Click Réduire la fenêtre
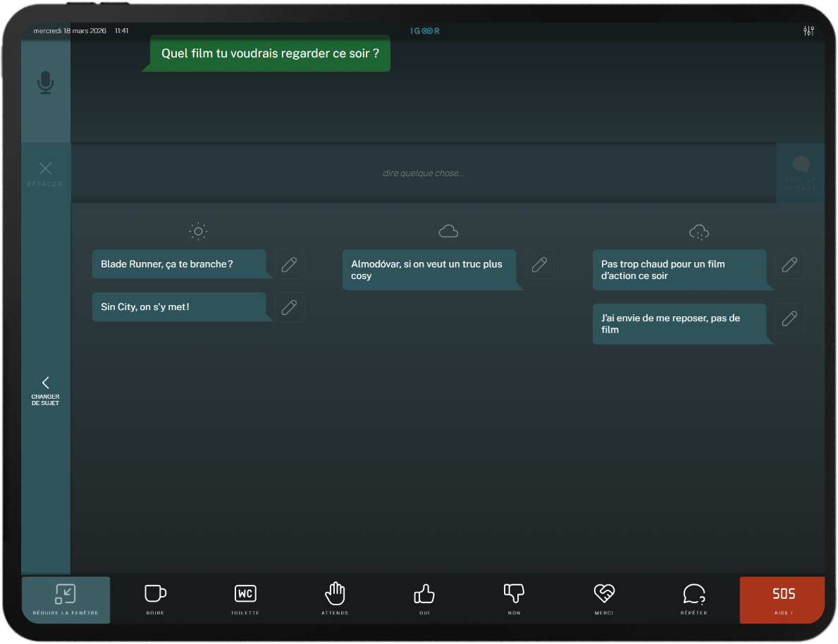 pyautogui.click(x=66, y=600)
